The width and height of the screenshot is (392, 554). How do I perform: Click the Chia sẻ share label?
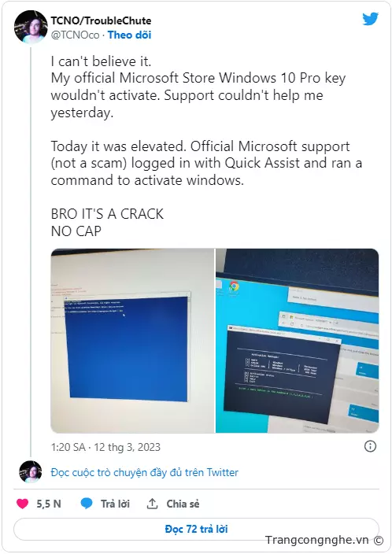[183, 504]
